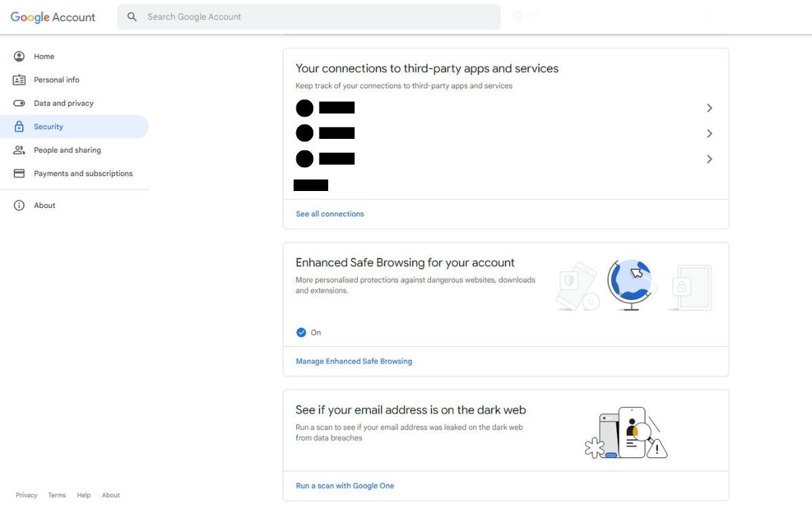Open See all connections
Viewport: 812px width, 508px height.
pyautogui.click(x=330, y=213)
